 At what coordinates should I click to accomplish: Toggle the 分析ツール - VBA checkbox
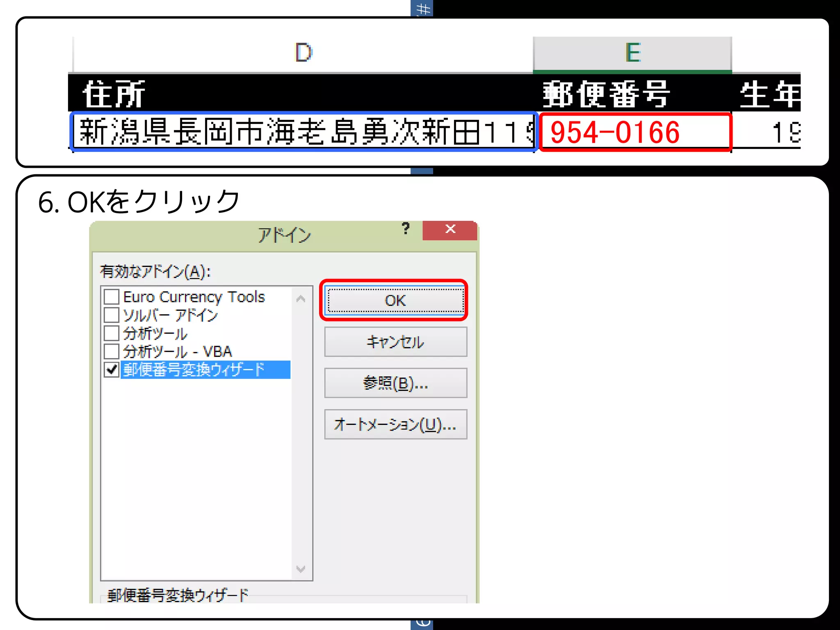pyautogui.click(x=112, y=352)
